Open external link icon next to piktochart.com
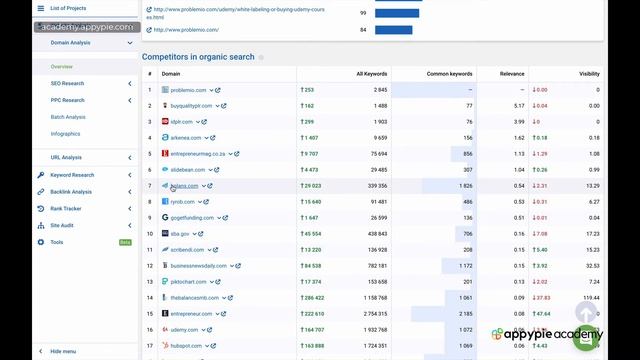Viewport: 640px width, 360px height. [218, 282]
